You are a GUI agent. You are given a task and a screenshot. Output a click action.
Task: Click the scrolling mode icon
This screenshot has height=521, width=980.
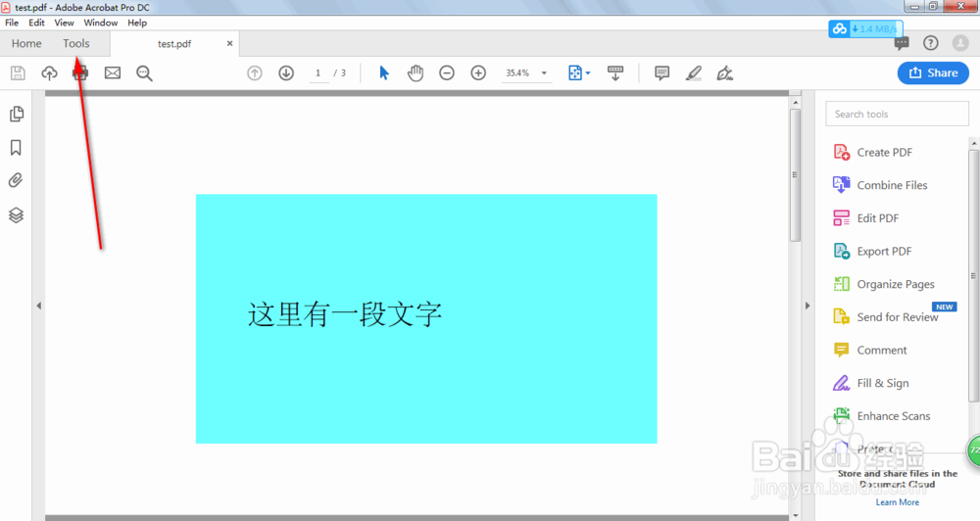(x=615, y=73)
